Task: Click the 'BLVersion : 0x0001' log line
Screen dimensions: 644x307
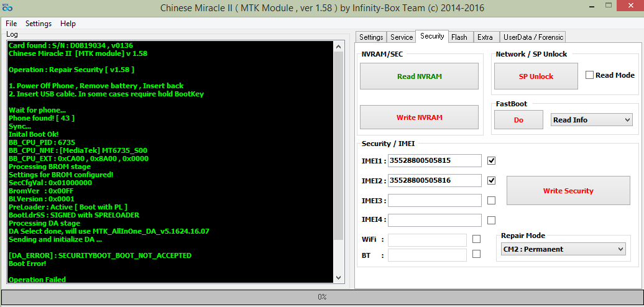Action: click(42, 199)
